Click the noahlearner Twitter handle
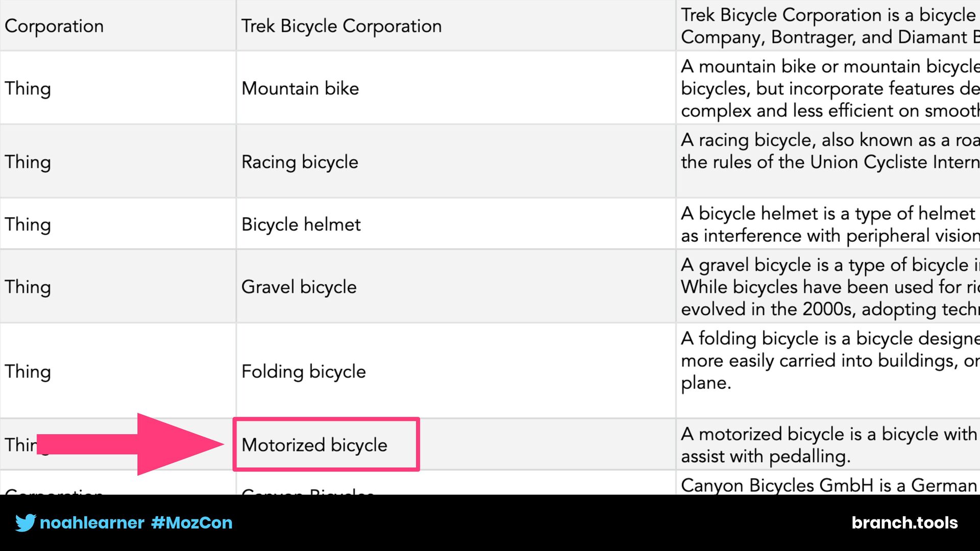The width and height of the screenshot is (980, 551). point(92,523)
